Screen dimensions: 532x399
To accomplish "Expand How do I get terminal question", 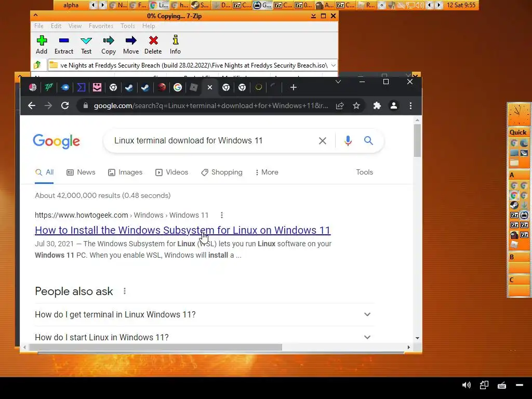I will click(204, 314).
